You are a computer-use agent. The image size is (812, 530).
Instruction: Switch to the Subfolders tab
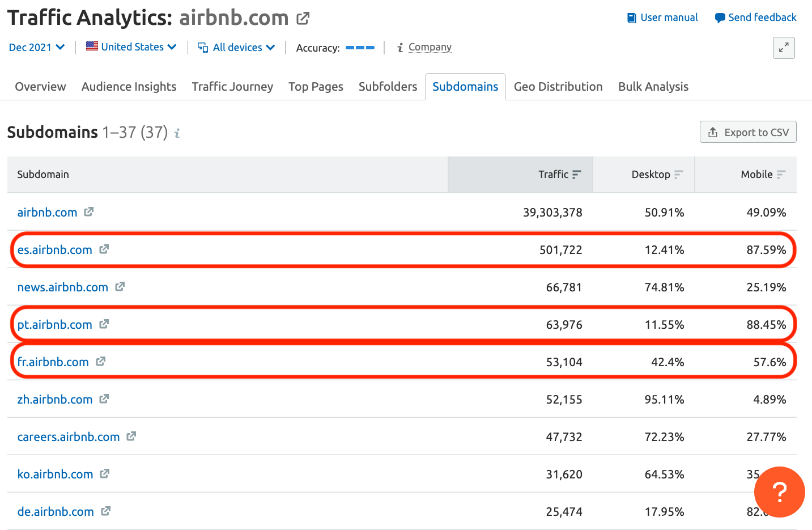click(388, 87)
